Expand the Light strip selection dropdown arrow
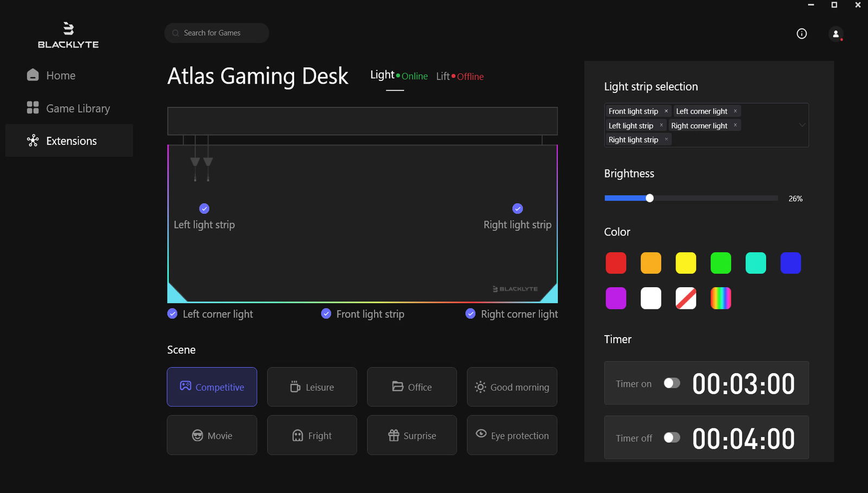Screen dimensions: 868x493 pos(802,125)
